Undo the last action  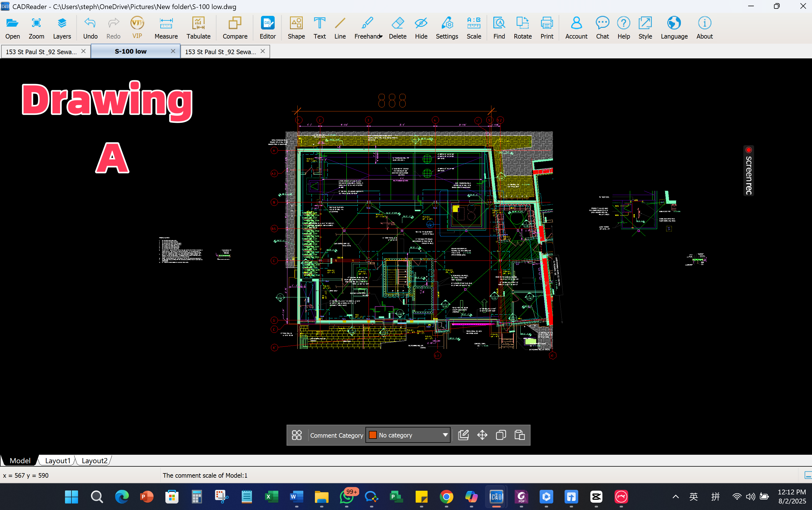[x=90, y=28]
